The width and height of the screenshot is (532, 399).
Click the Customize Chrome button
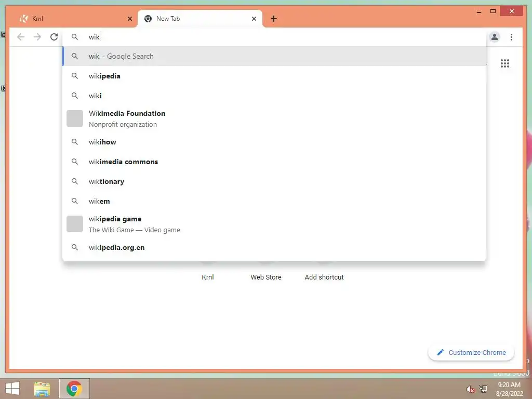471,353
